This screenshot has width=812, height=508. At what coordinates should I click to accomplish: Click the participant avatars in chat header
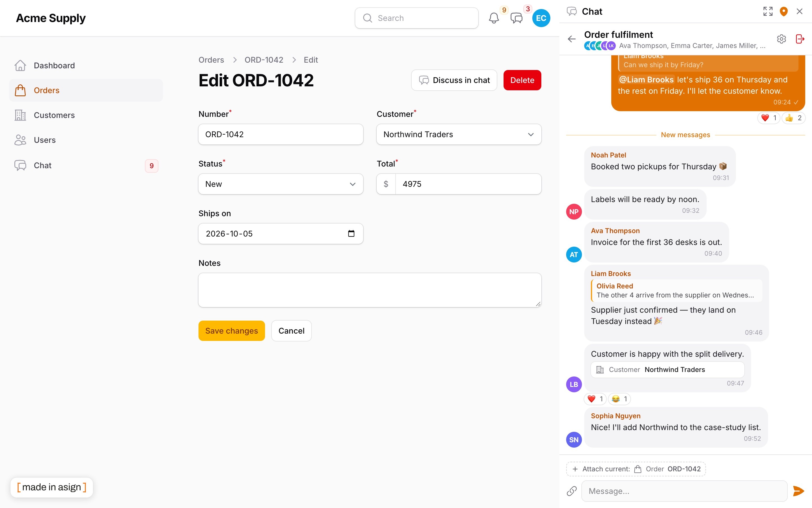pyautogui.click(x=600, y=46)
